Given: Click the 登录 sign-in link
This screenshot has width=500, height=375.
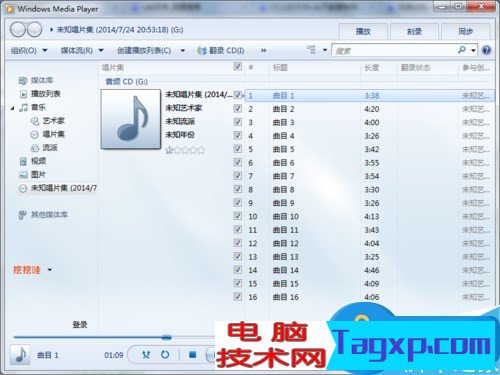Looking at the screenshot, I should coord(80,324).
